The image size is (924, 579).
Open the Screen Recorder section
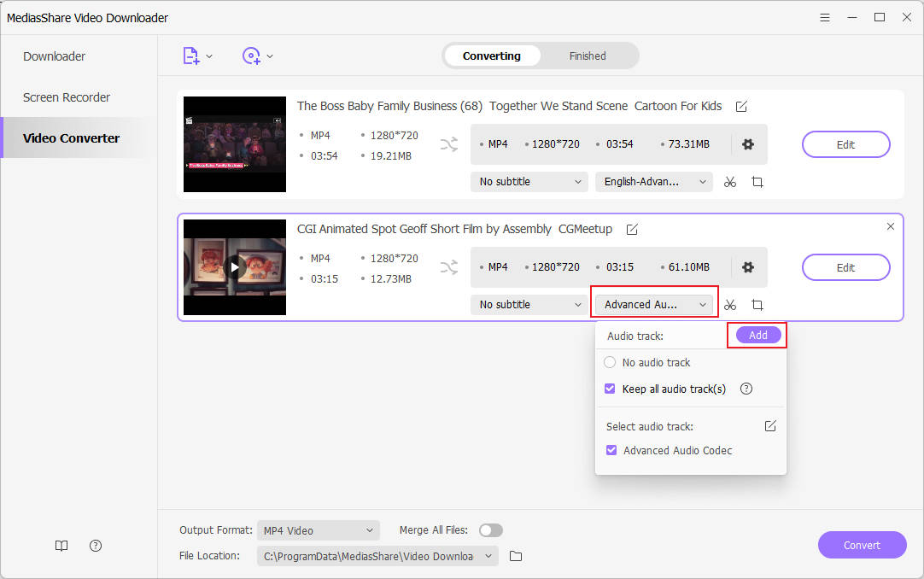tap(66, 97)
